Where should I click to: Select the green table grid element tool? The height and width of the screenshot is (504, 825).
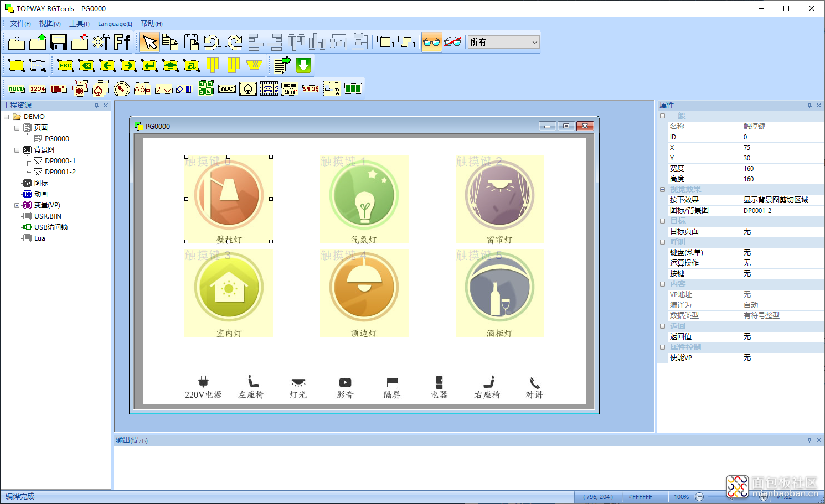pos(353,89)
